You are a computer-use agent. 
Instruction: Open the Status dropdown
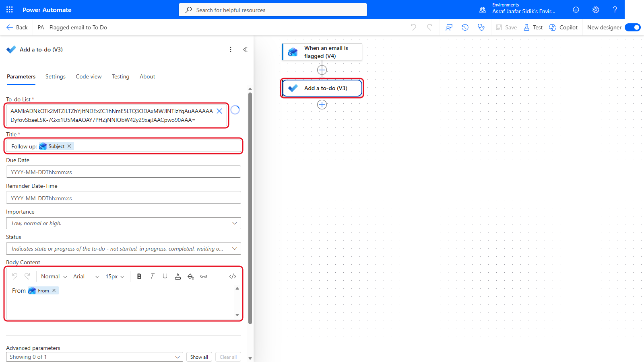(124, 249)
